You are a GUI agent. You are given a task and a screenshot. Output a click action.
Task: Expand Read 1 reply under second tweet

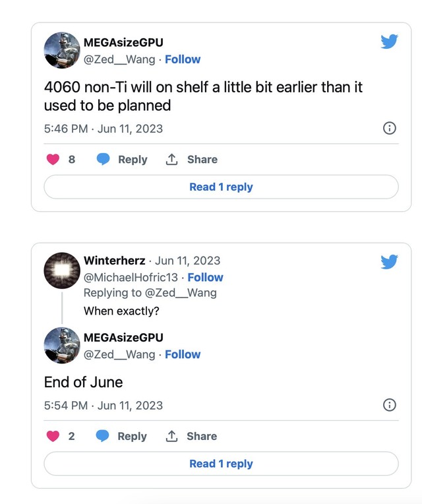coord(221,464)
